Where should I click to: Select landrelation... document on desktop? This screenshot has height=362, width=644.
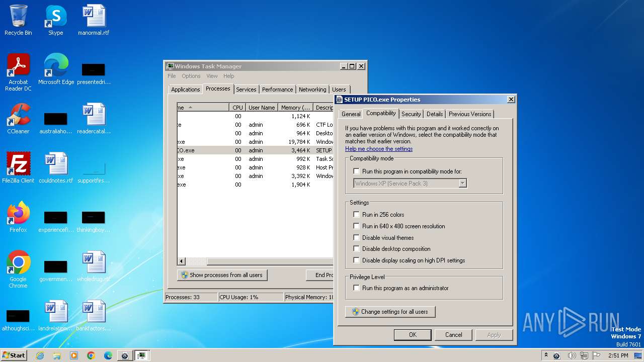(x=56, y=316)
